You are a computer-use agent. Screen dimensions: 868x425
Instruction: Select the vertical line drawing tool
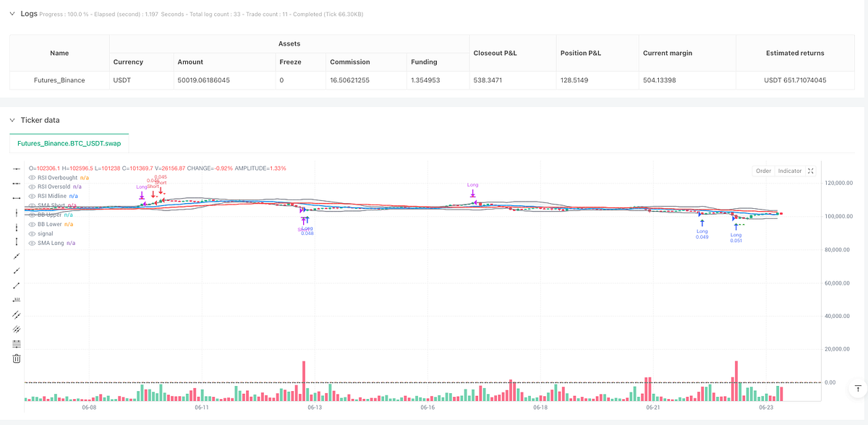[x=16, y=213]
